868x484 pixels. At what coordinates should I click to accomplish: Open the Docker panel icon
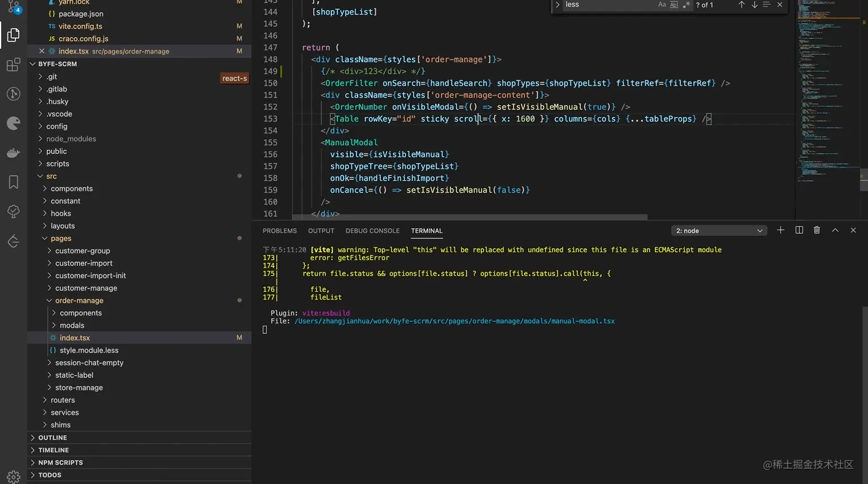tap(14, 153)
